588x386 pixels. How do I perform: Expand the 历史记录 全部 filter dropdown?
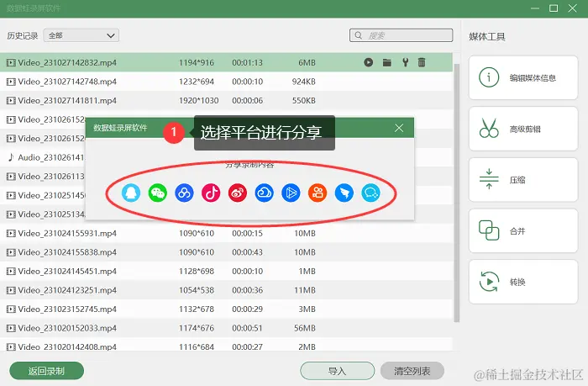point(81,35)
